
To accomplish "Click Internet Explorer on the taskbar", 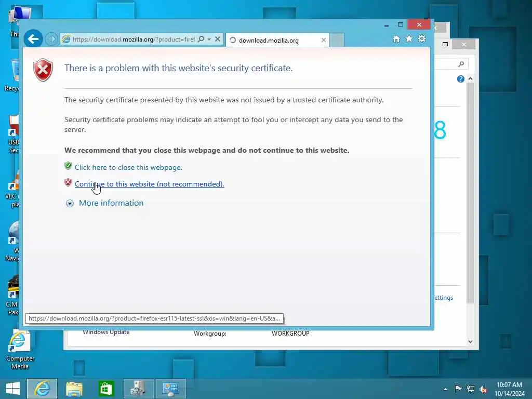I will click(x=42, y=389).
